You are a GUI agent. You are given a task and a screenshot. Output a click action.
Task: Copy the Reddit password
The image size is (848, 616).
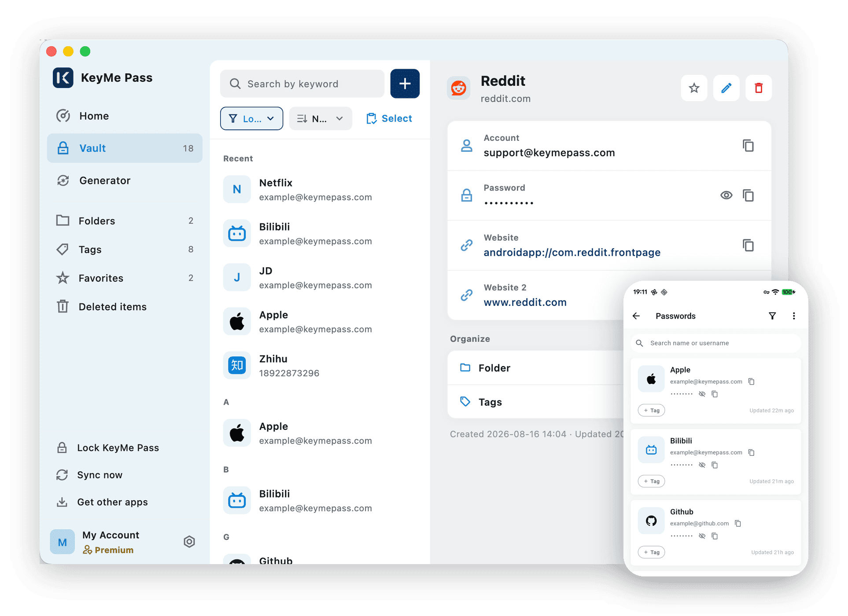point(748,195)
